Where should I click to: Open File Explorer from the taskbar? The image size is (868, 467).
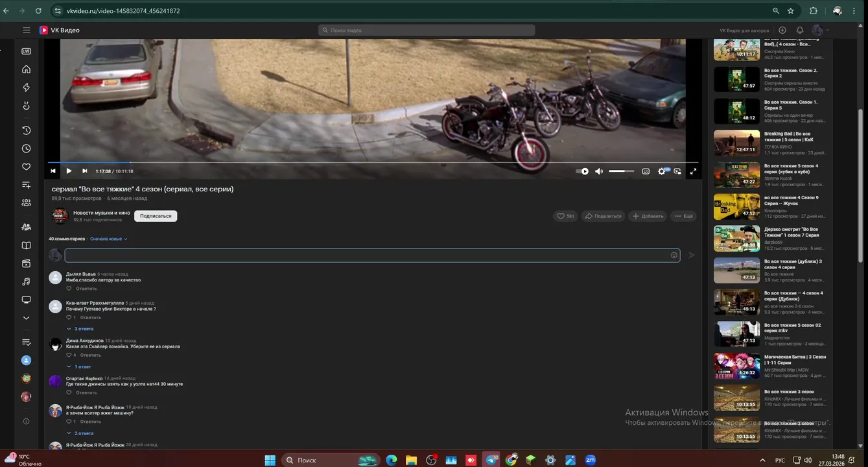[412, 460]
